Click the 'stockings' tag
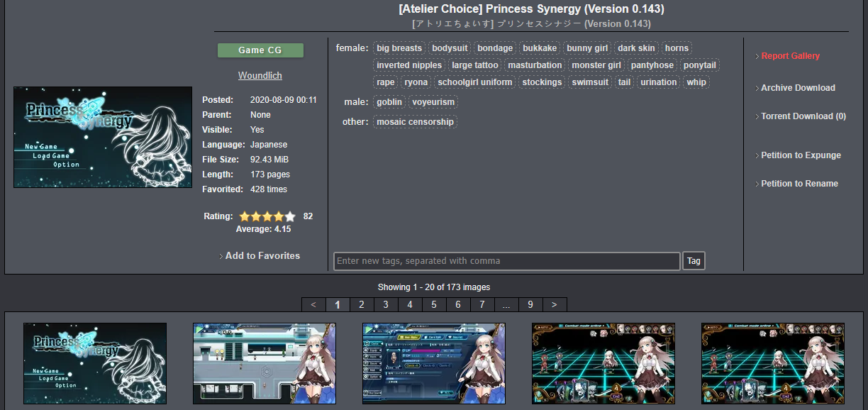 pos(542,82)
